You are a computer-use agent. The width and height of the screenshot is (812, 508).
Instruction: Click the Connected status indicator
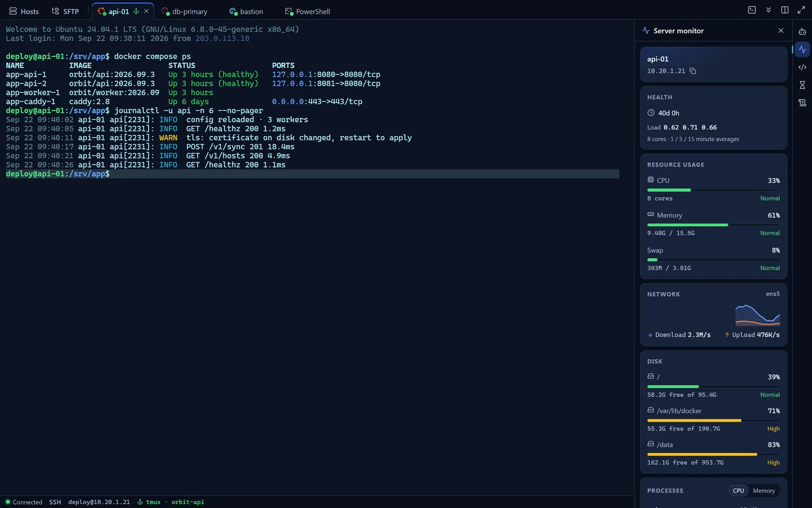[x=24, y=502]
